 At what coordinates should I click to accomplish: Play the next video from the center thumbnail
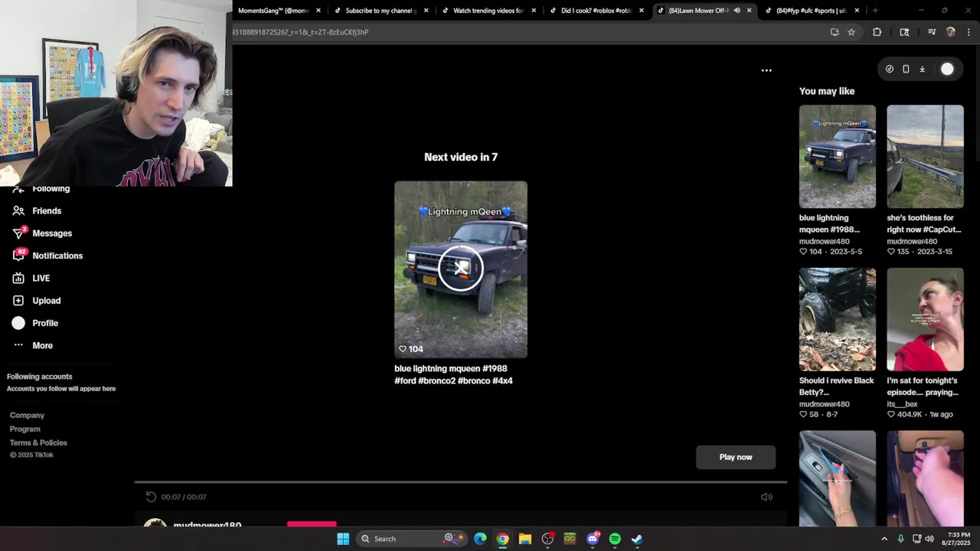461,269
